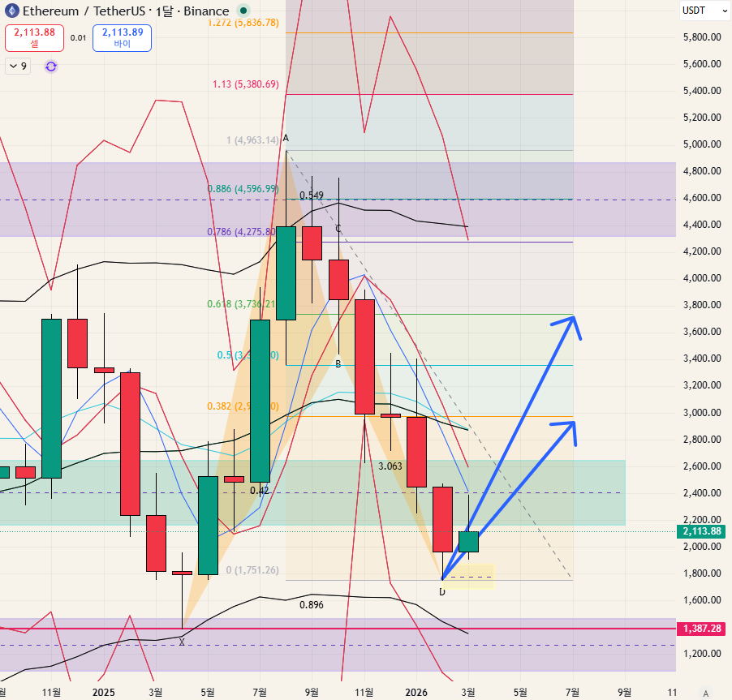
Task: Click the 2025 label on time axis
Action: pyautogui.click(x=104, y=693)
